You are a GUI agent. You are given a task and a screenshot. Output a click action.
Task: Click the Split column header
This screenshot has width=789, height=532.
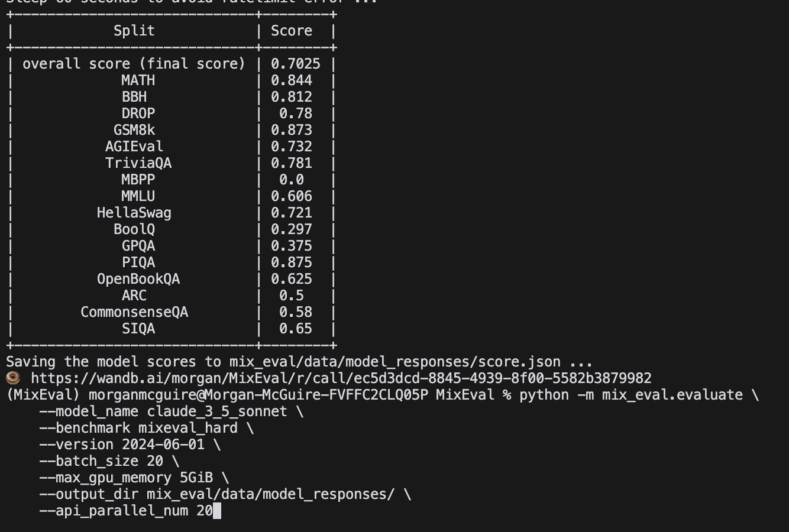pos(134,31)
